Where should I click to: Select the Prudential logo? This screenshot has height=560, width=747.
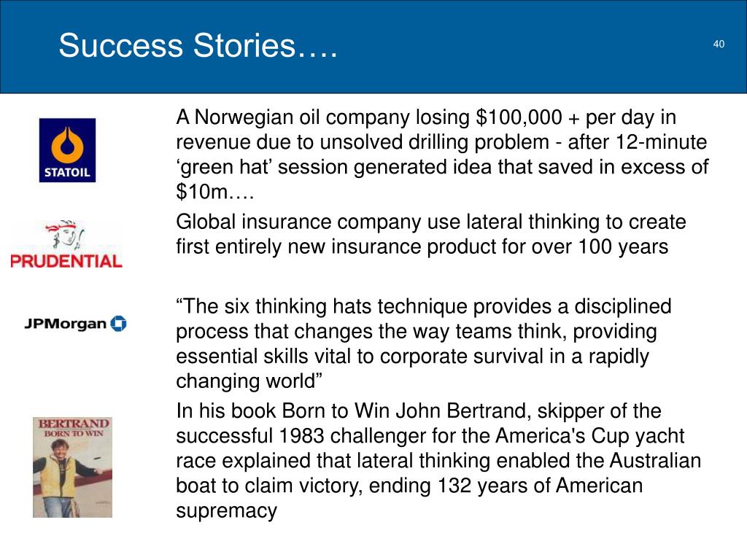[66, 244]
